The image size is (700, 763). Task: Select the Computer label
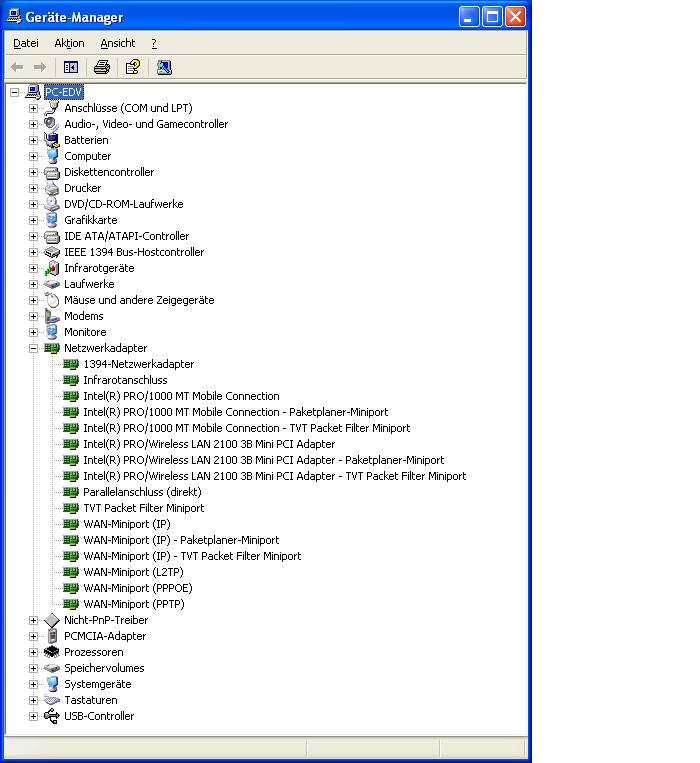pos(88,156)
